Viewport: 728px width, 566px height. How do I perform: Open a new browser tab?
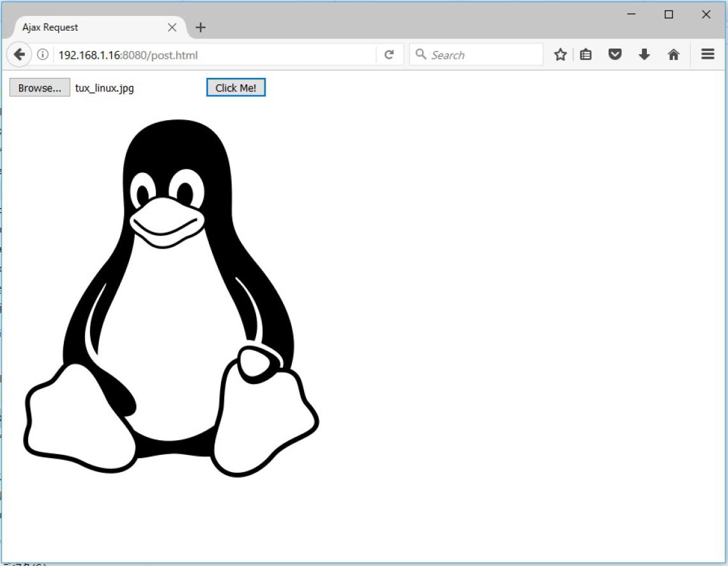[200, 27]
